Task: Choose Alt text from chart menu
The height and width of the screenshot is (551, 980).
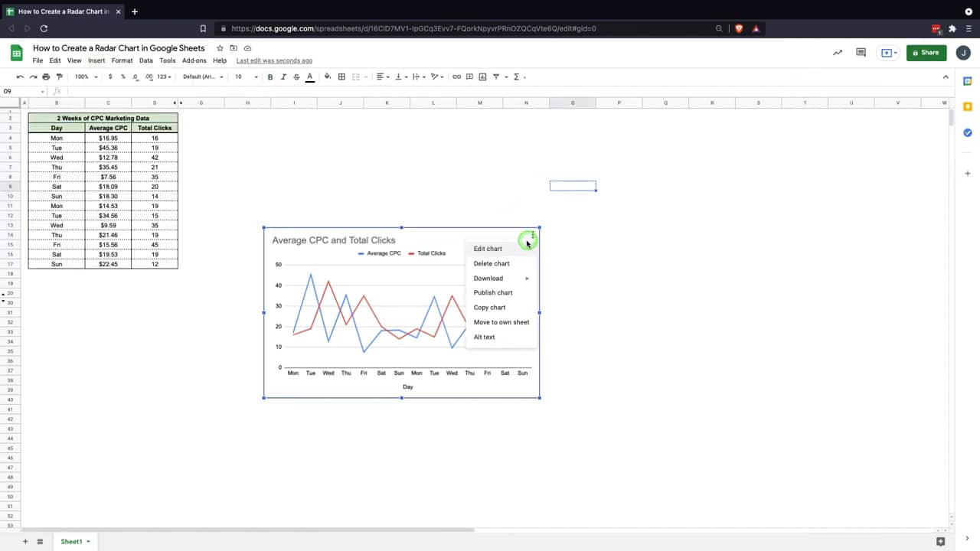Action: coord(501,337)
